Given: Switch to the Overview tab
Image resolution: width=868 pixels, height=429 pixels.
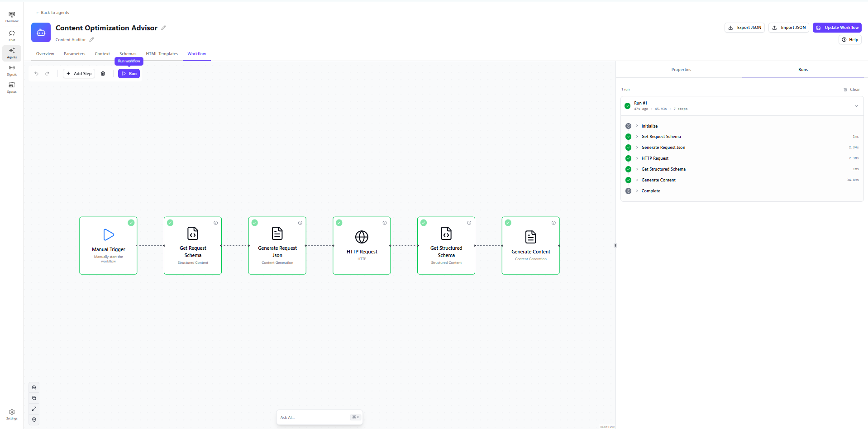Looking at the screenshot, I should [x=45, y=54].
